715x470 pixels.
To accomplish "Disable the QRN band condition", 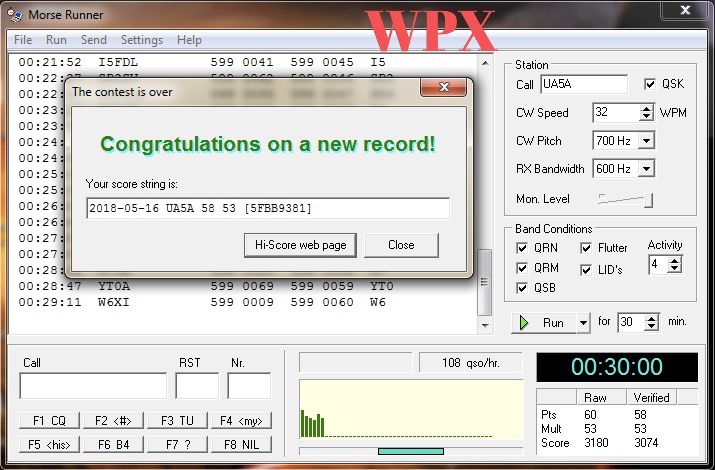I will click(522, 248).
